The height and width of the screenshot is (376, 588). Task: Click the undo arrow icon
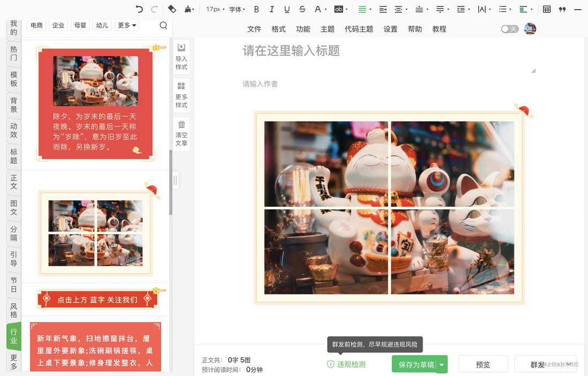(x=139, y=9)
